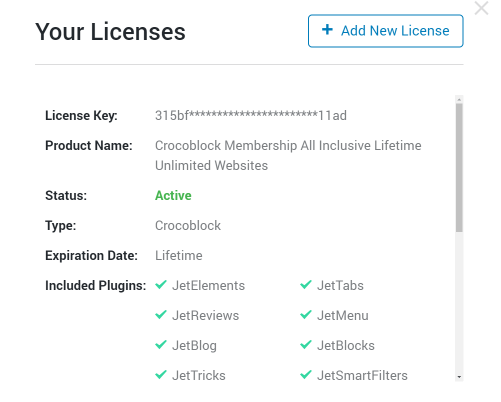Click the Your Licenses heading
This screenshot has width=501, height=402.
(x=110, y=32)
